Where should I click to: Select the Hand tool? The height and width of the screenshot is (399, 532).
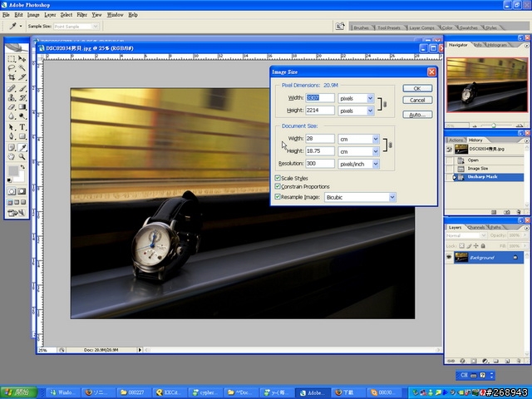[x=12, y=157]
